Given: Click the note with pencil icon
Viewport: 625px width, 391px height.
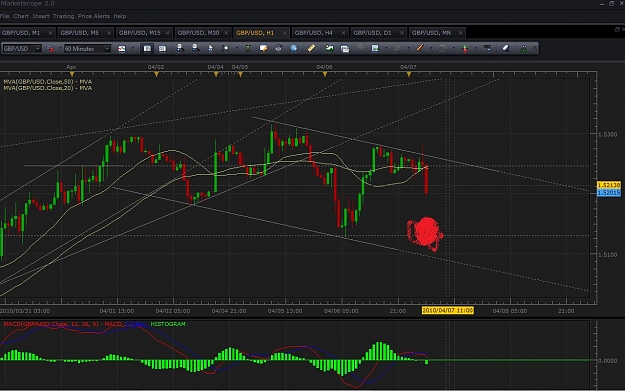Looking at the screenshot, I should coord(263,48).
